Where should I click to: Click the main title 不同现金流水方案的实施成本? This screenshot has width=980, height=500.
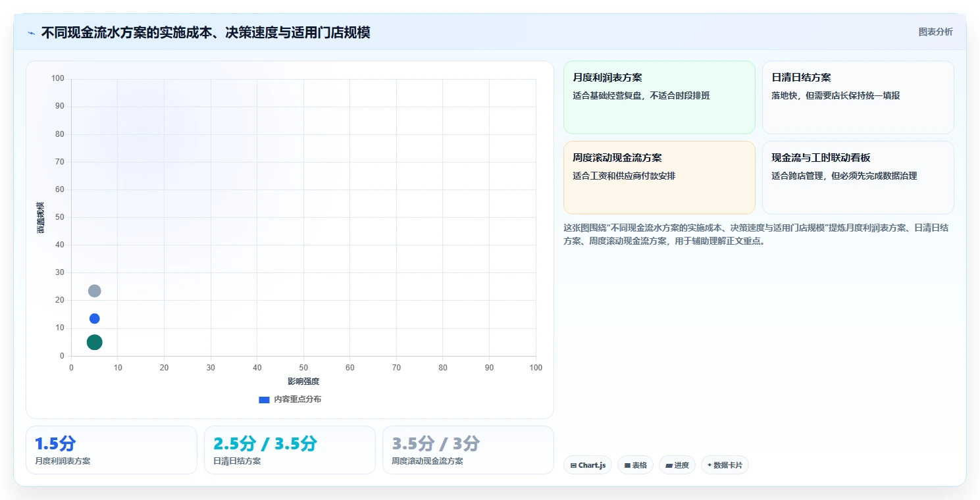(205, 32)
